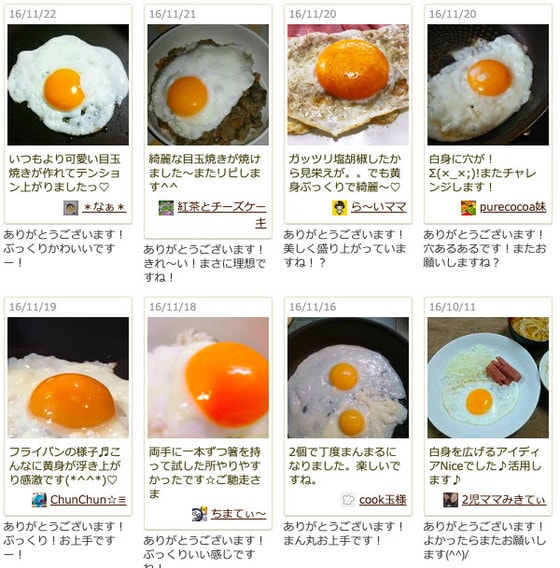Click the avatar icon beside purecocoa妹

[x=468, y=208]
